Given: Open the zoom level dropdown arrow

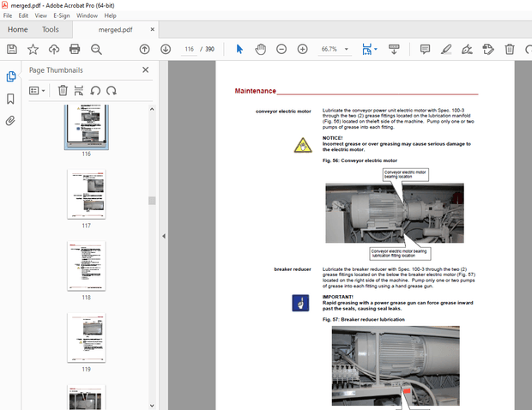Looking at the screenshot, I should click(347, 49).
